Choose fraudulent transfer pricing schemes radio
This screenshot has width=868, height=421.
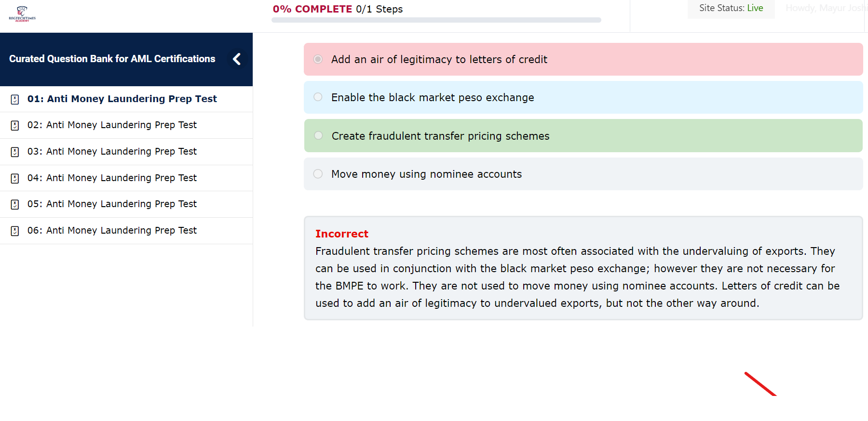[x=318, y=135]
